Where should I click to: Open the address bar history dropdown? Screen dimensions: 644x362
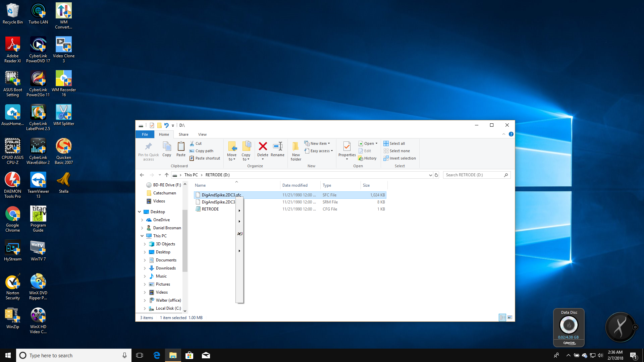click(x=430, y=175)
